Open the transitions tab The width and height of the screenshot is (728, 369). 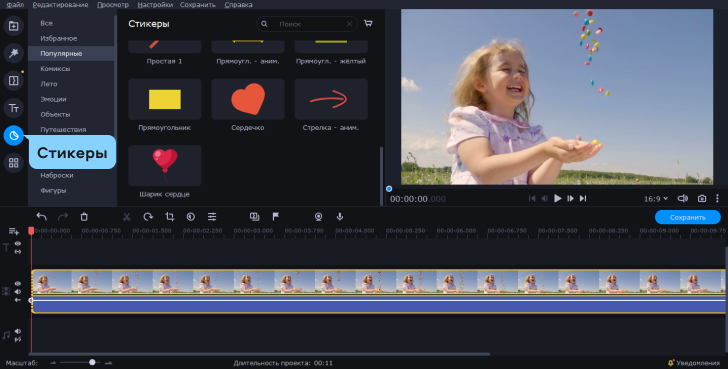(x=13, y=80)
